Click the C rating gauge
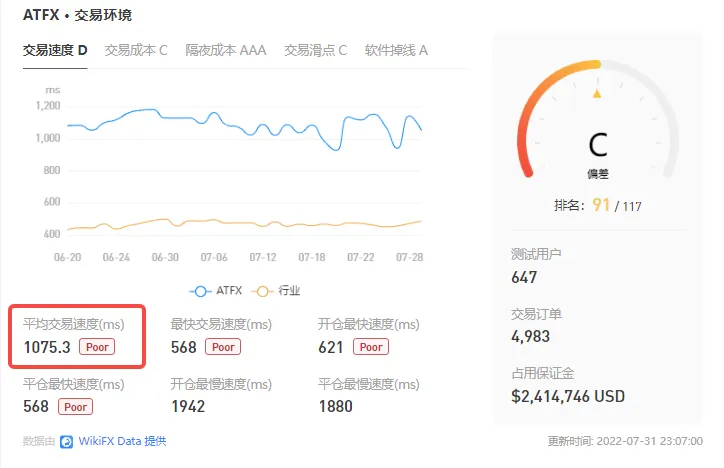The height and width of the screenshot is (468, 724). [597, 120]
